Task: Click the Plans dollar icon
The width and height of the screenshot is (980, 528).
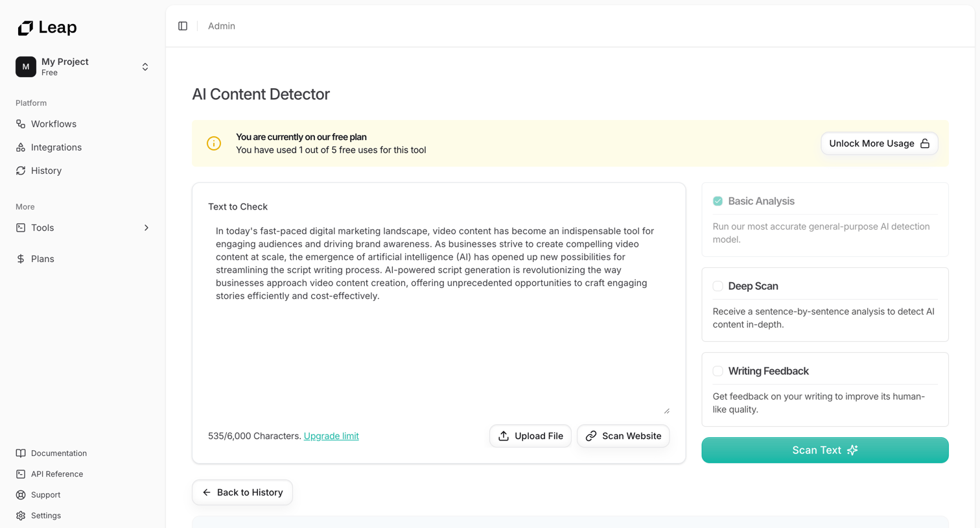Action: (21, 259)
